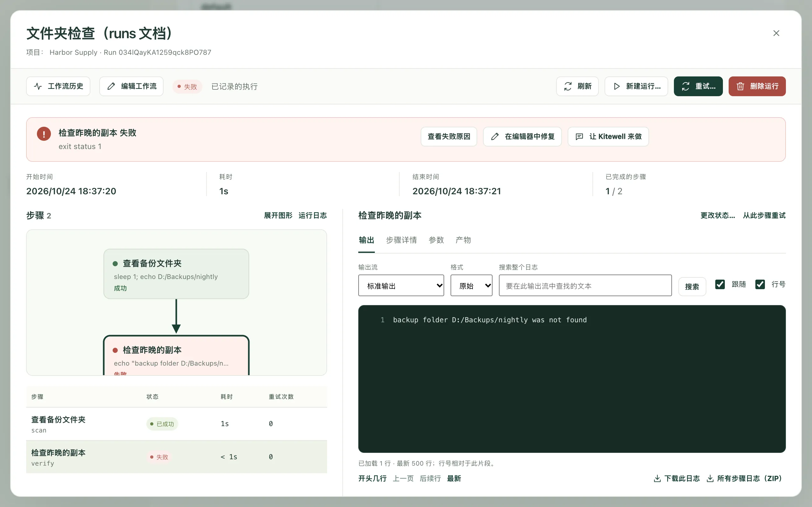
Task: Click the 展开图形 link
Action: click(278, 215)
